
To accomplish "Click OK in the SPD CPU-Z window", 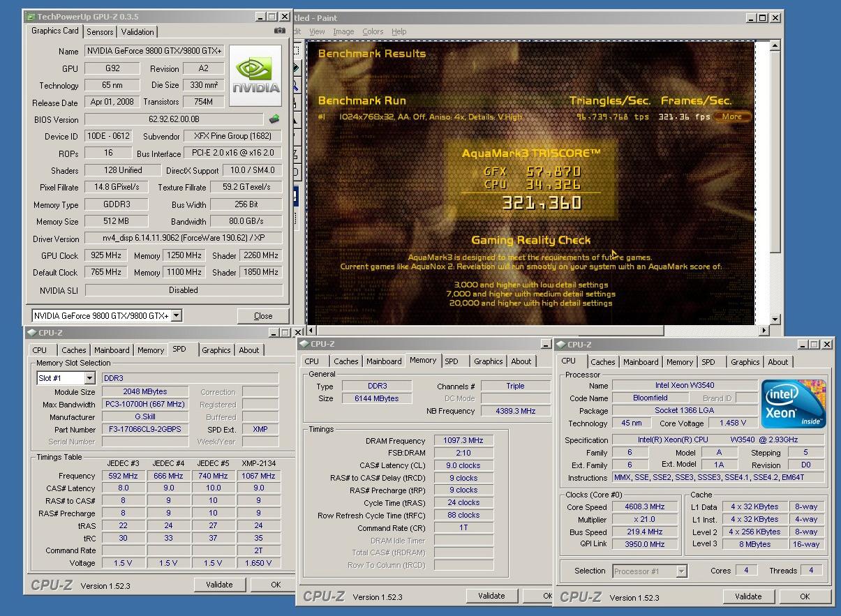I will pyautogui.click(x=276, y=585).
